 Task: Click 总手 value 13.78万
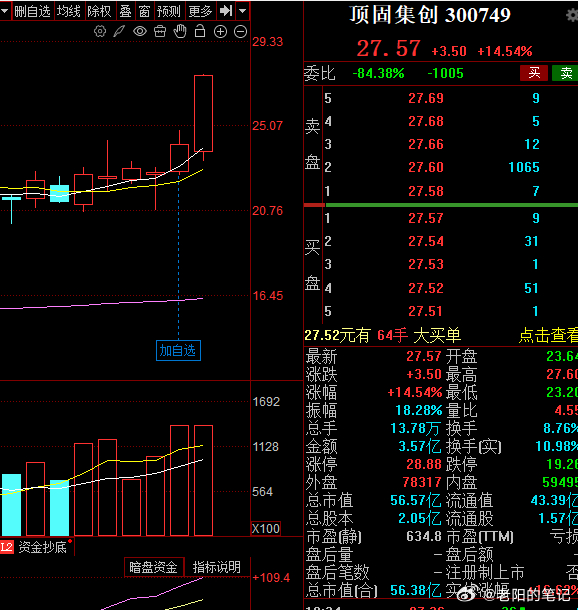tap(415, 428)
